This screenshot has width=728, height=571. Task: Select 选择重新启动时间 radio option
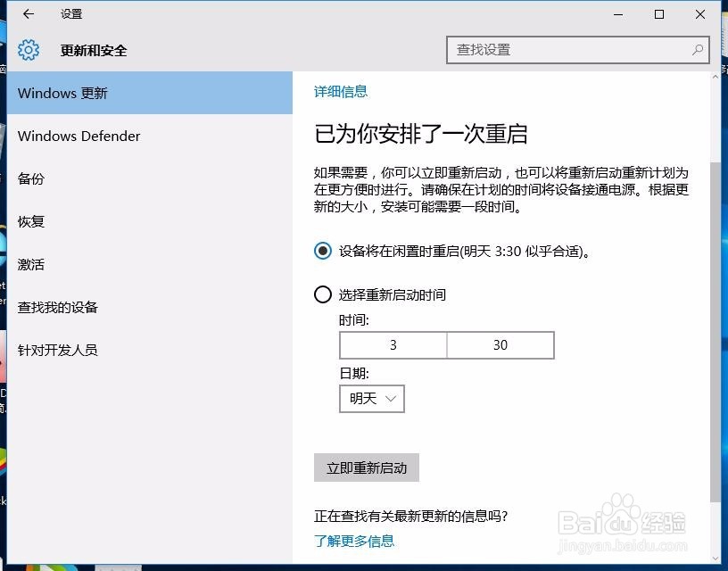323,294
